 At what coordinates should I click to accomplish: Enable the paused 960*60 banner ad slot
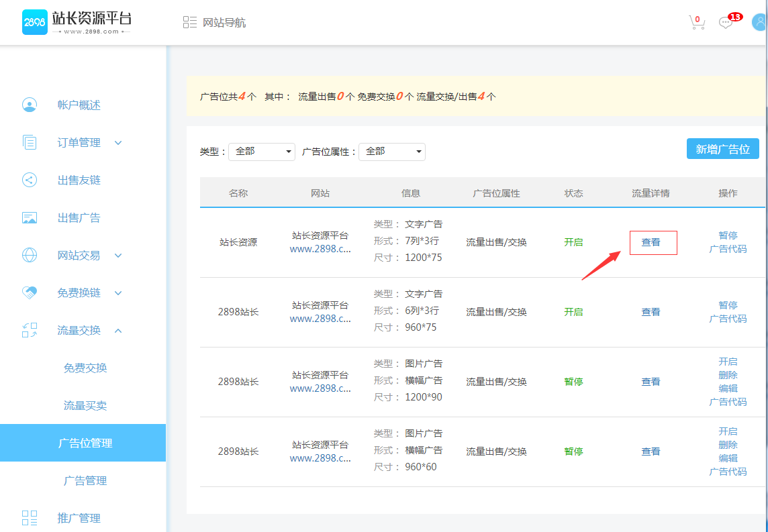[x=728, y=431]
